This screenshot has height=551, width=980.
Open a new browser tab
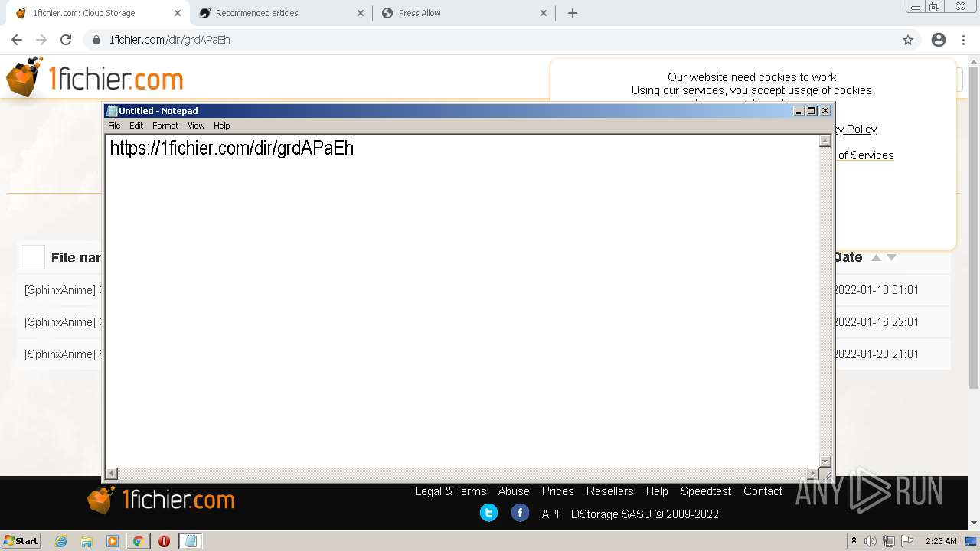point(573,13)
